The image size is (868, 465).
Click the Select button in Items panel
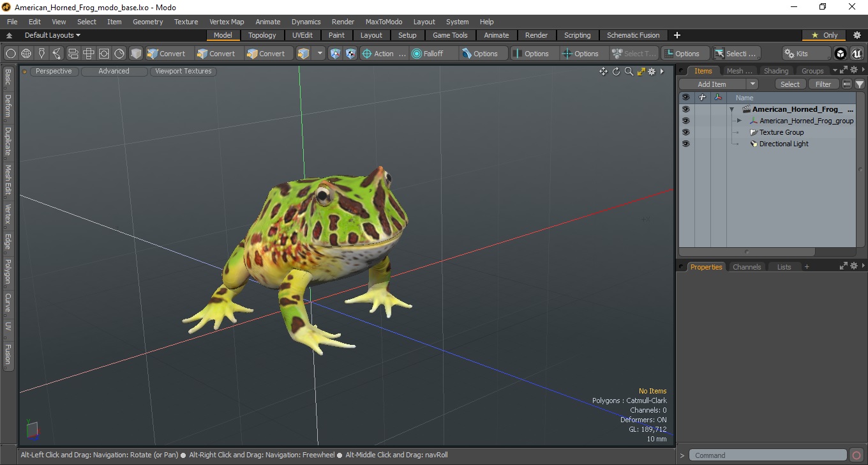790,84
